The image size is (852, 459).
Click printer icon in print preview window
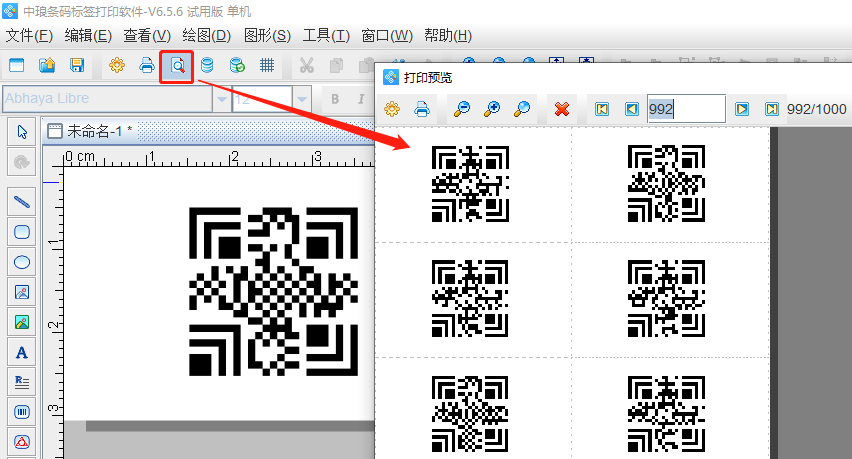point(422,109)
